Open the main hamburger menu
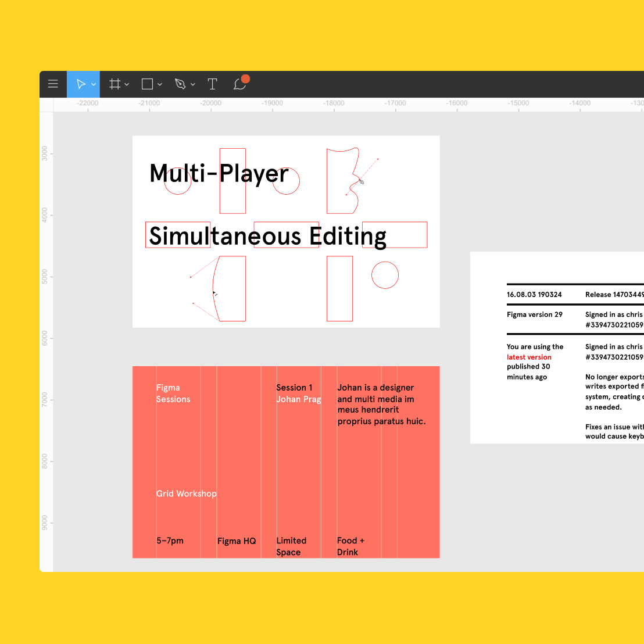644x644 pixels. 53,84
